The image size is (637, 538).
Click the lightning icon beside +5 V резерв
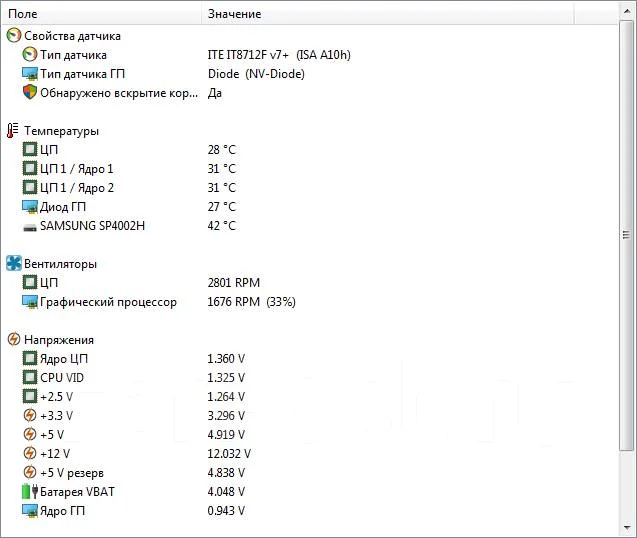pos(30,472)
